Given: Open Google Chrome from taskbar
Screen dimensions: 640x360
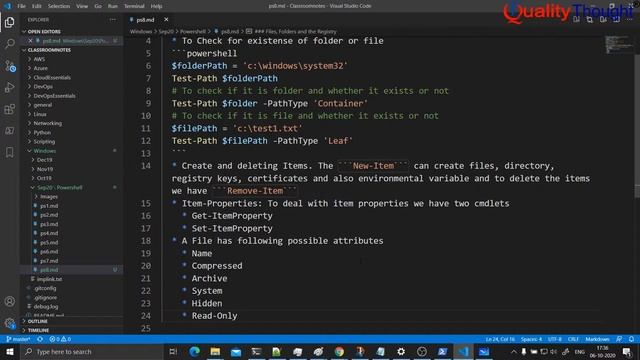Looking at the screenshot, I should tap(339, 351).
